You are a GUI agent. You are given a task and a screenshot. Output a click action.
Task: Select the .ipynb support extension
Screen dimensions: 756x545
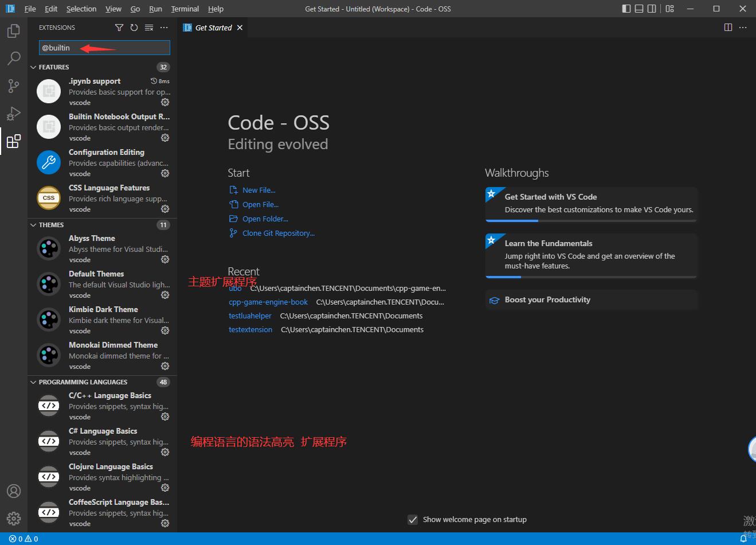pos(103,91)
